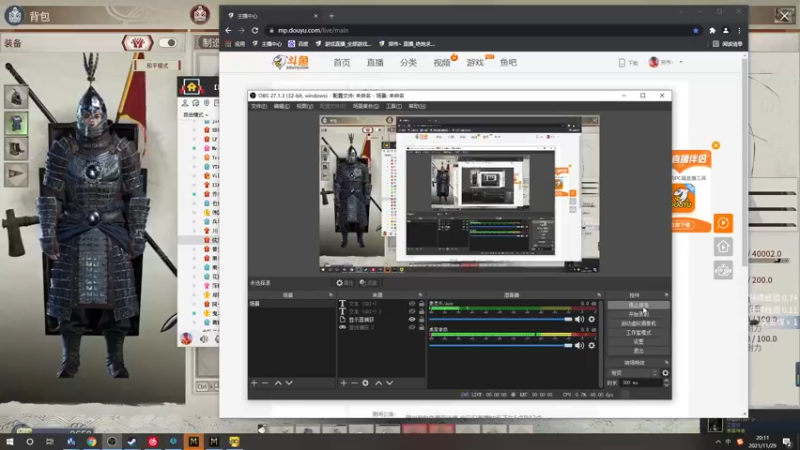Viewport: 800px width, 450px height.
Task: Remove selected source with minus icon
Action: coord(354,383)
